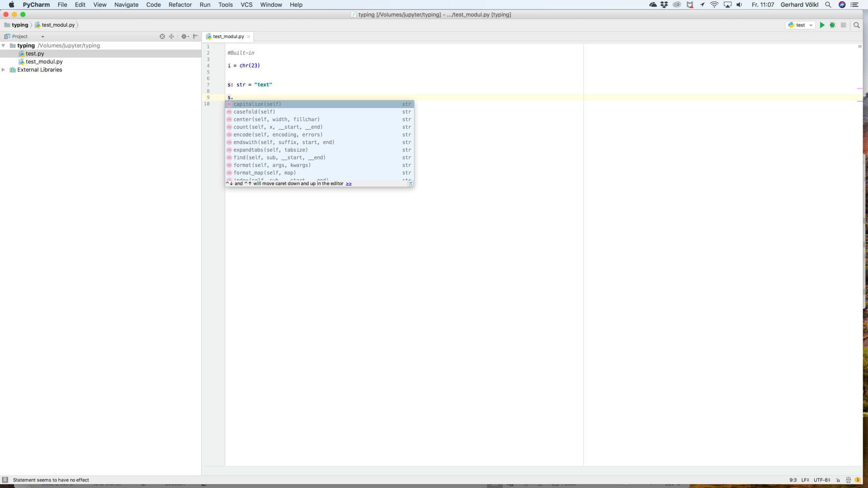This screenshot has height=488, width=868.
Task: Open the Project view type dropdown
Action: coord(43,37)
